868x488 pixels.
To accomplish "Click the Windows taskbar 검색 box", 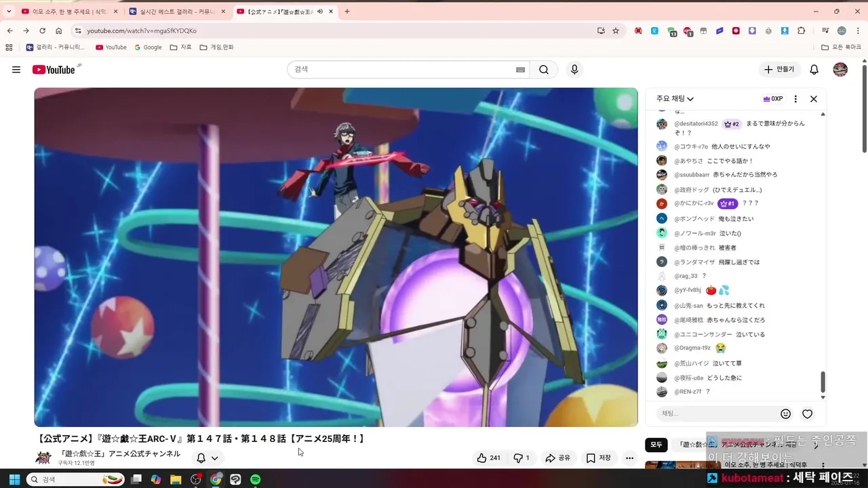I will click(75, 479).
